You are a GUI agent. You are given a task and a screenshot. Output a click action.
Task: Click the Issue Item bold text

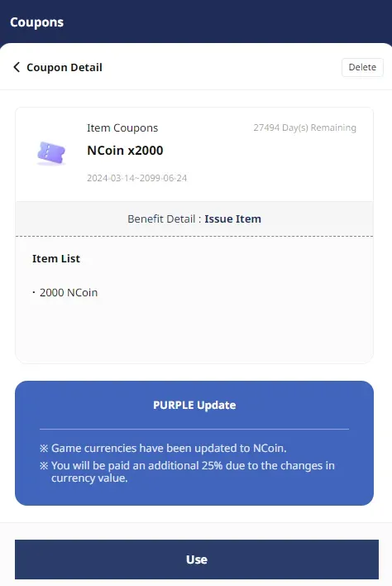click(x=232, y=219)
